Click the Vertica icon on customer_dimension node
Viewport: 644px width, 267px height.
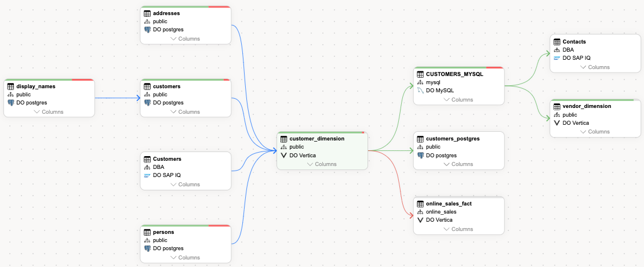(283, 156)
